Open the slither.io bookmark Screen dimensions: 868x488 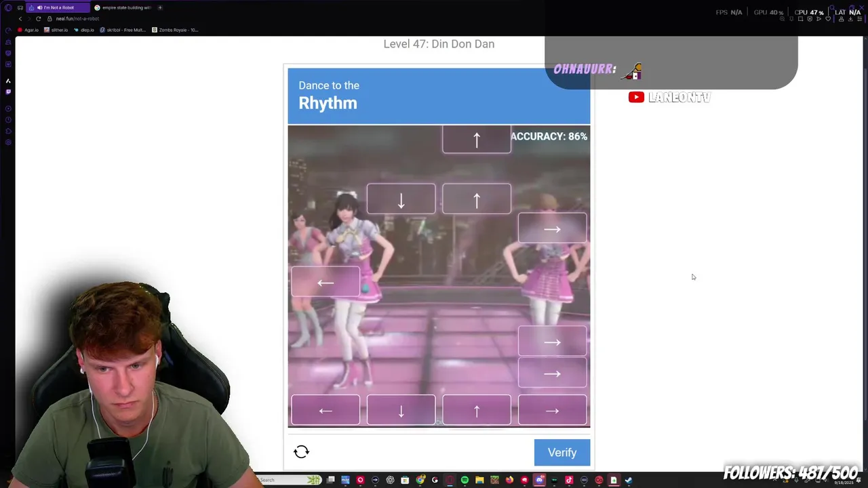(56, 30)
